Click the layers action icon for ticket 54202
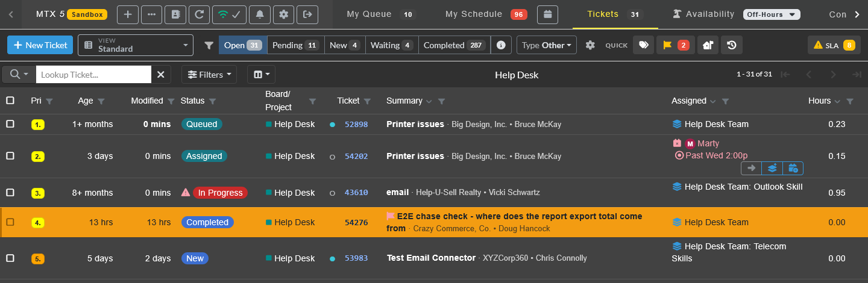This screenshot has height=283, width=868. [x=772, y=169]
